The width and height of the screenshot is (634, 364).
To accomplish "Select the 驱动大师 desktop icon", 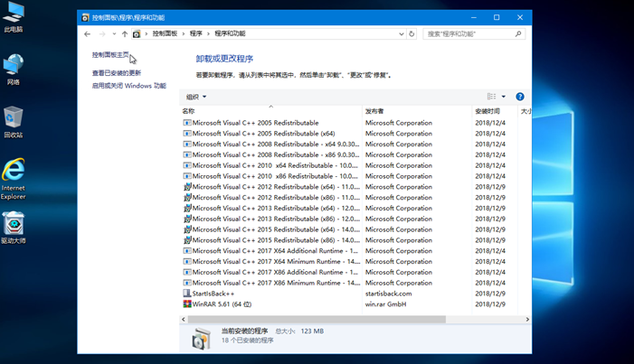I will pyautogui.click(x=14, y=228).
